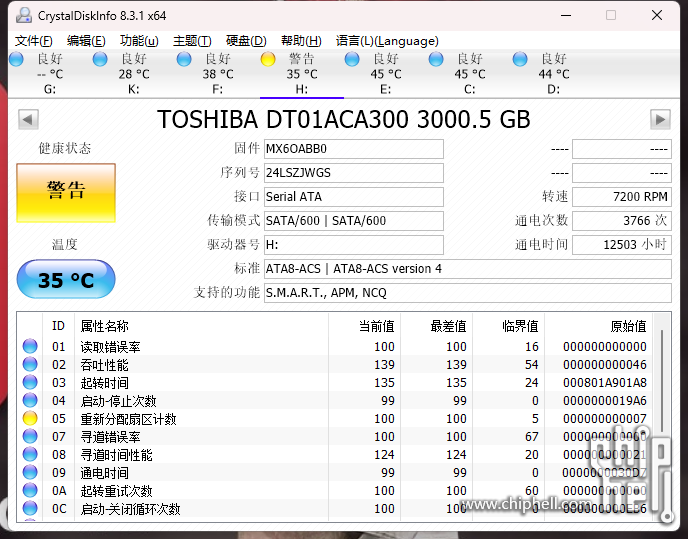Screen dimensions: 688x539
Task: Click the features field S.M.A.R.T., APM, NCQ
Action: pyautogui.click(x=468, y=293)
